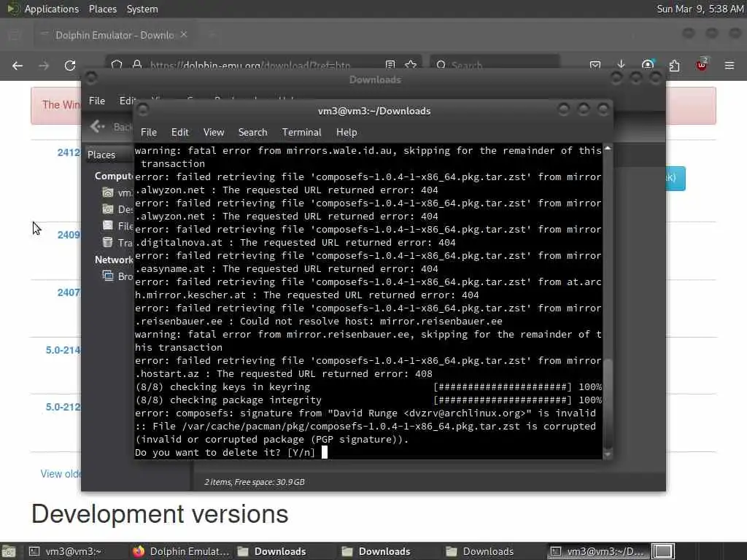This screenshot has height=560, width=747.
Task: Click the View older versions link
Action: click(61, 474)
